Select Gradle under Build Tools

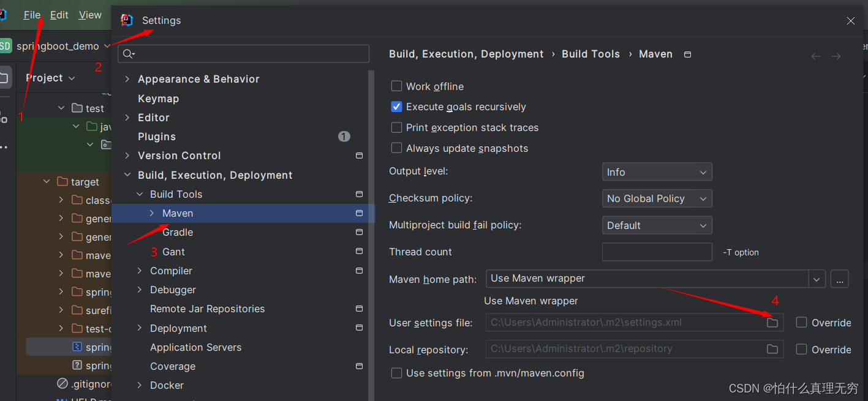(x=178, y=233)
